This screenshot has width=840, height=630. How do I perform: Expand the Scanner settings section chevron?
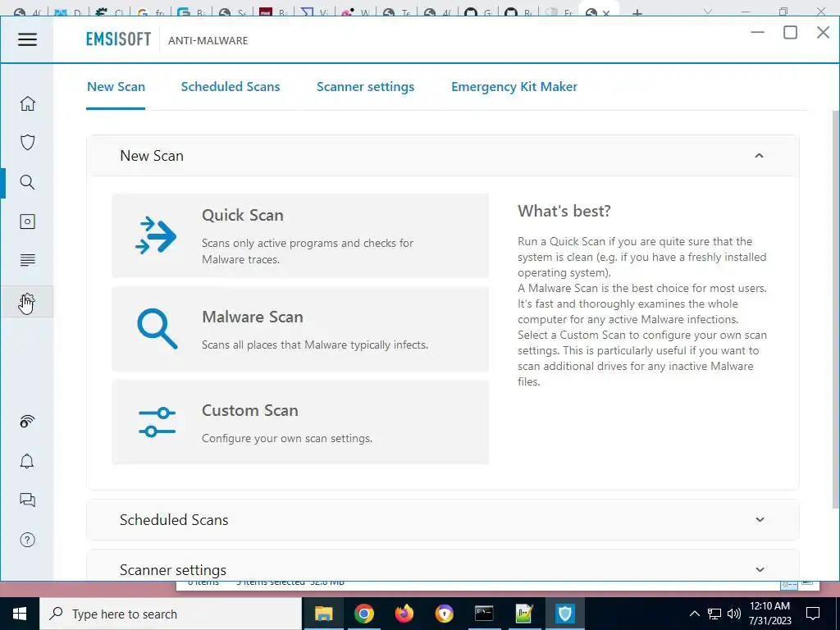[x=760, y=569]
